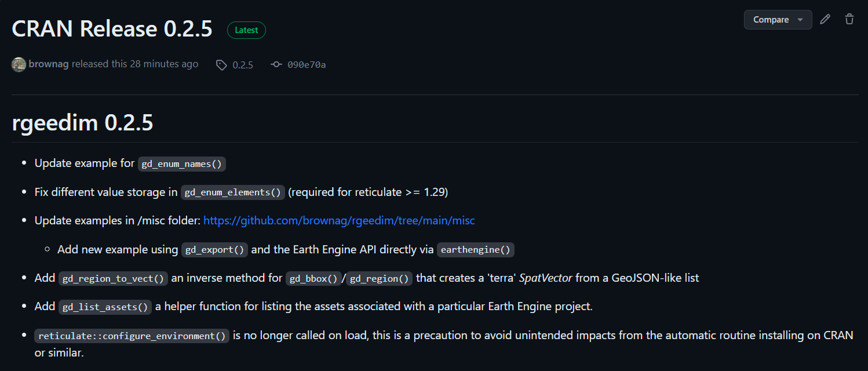Click the pencil edit release icon
868x371 pixels.
[825, 19]
